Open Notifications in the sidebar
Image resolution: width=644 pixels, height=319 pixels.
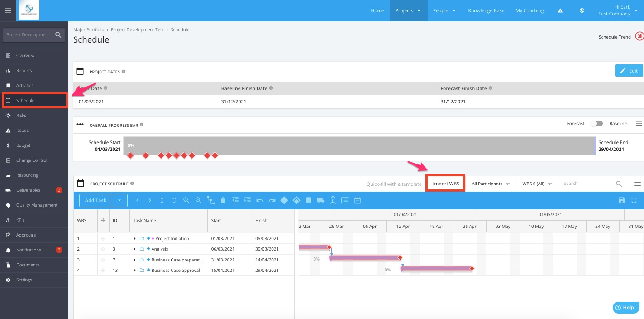click(34, 250)
